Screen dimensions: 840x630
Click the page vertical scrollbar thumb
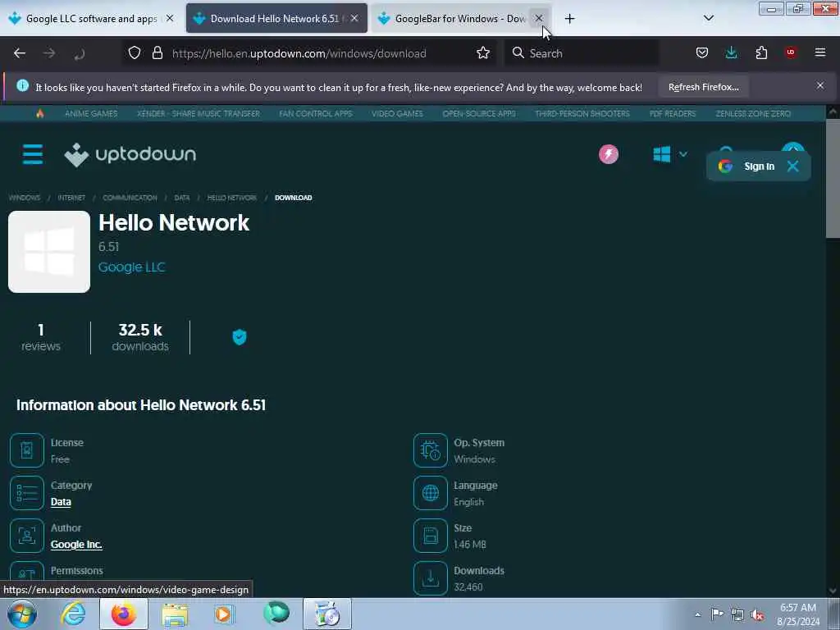pyautogui.click(x=833, y=178)
